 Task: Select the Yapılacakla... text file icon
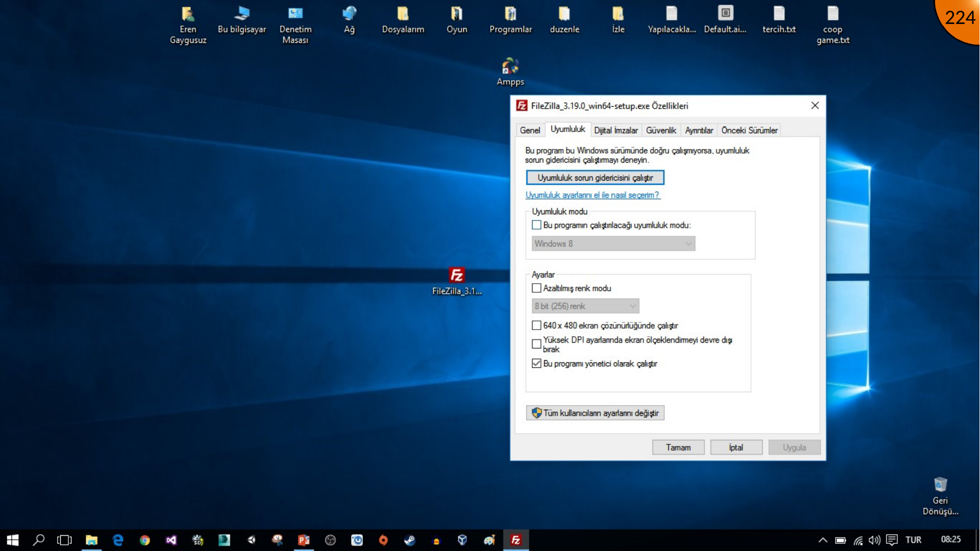pos(672,20)
